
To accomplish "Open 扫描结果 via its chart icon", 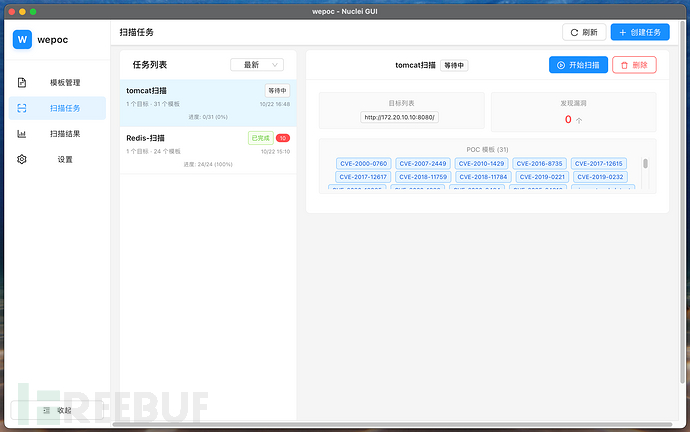I will tap(22, 134).
